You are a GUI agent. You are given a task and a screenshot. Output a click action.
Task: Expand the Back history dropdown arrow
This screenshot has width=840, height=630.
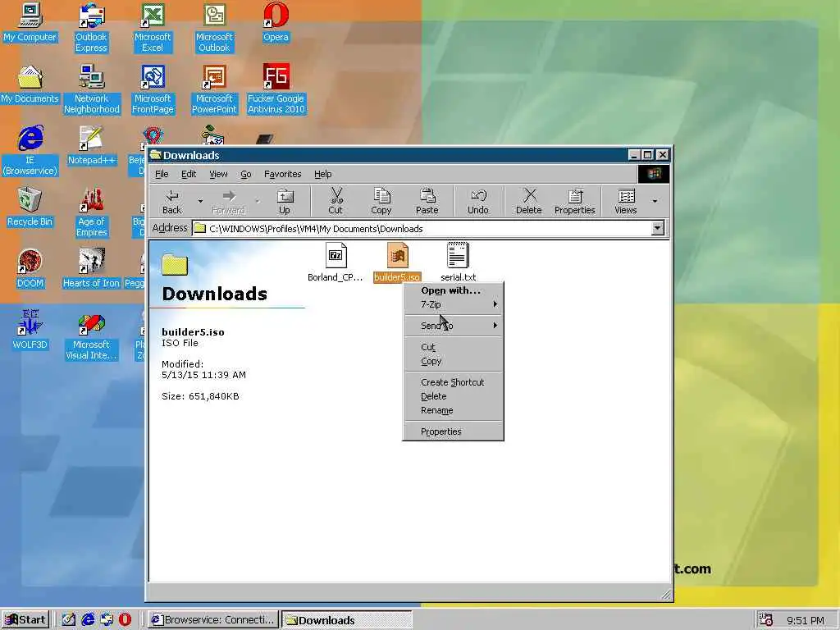click(x=200, y=202)
